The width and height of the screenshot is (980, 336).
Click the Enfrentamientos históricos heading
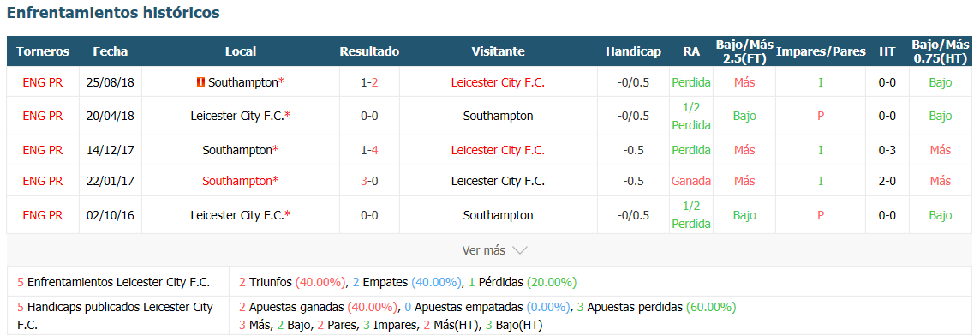(113, 13)
